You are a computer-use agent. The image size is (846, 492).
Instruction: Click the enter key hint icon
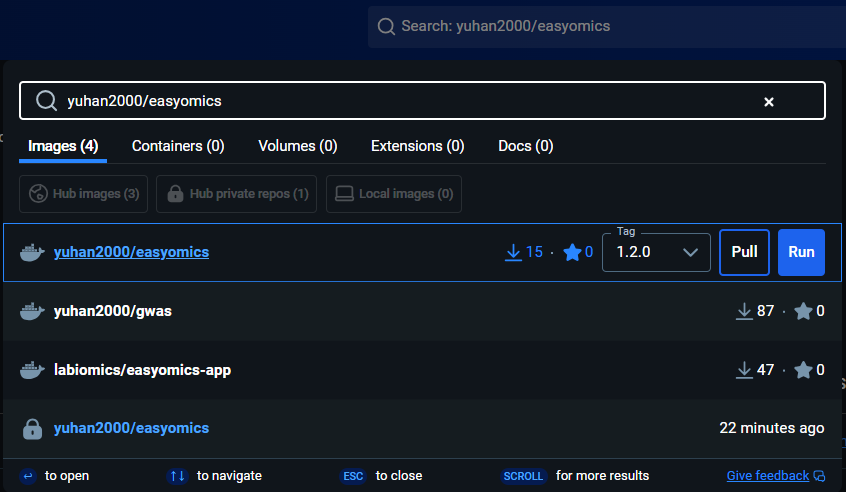pos(28,476)
